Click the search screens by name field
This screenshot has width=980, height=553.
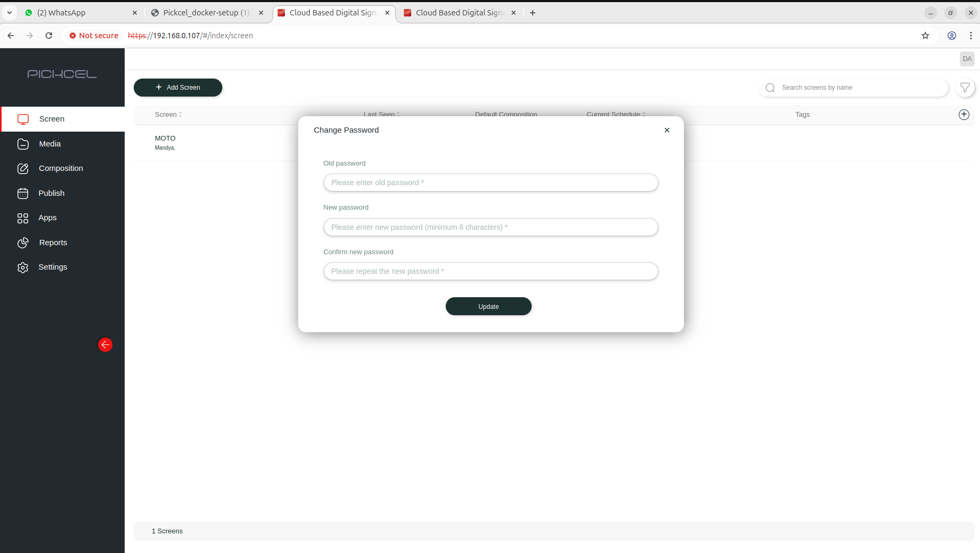pyautogui.click(x=853, y=88)
